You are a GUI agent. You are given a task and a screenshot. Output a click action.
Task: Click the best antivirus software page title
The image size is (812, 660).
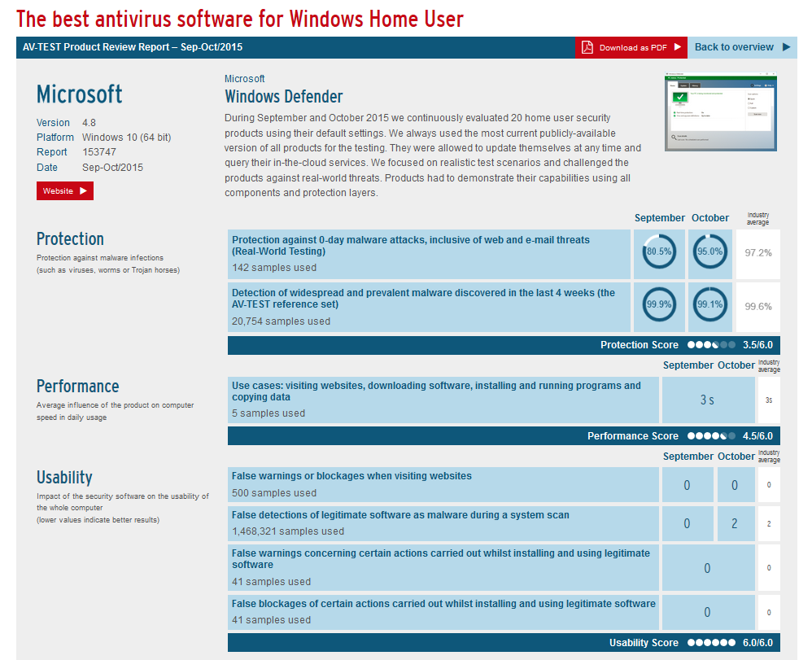click(240, 20)
